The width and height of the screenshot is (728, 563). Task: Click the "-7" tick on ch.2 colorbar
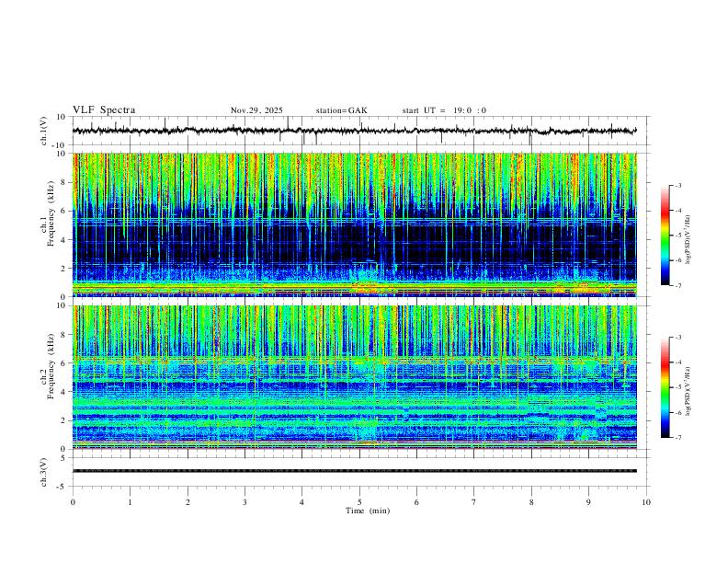pyautogui.click(x=677, y=438)
